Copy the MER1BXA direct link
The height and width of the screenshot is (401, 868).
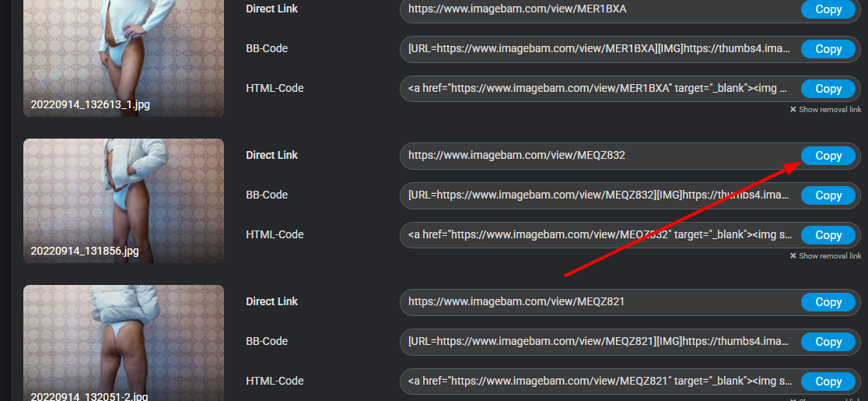(x=828, y=9)
